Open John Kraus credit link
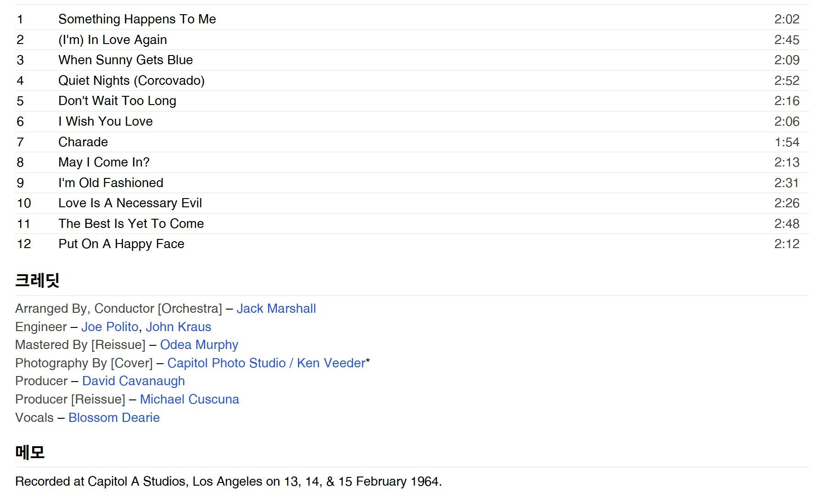 point(178,327)
